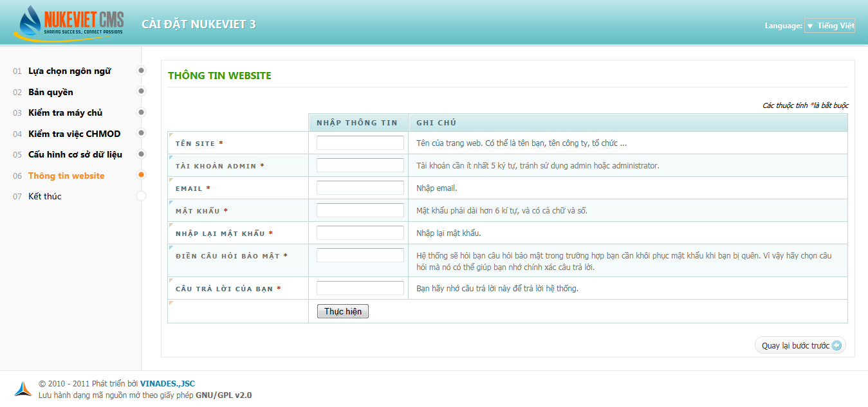Viewport: 868px width, 407px height.
Task: Select the Nhập lại mật khẩu field
Action: click(x=360, y=233)
